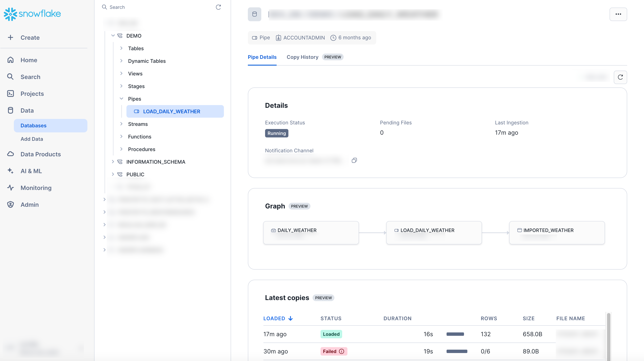Open Data Products section
Viewport: 644px width, 361px height.
click(41, 154)
